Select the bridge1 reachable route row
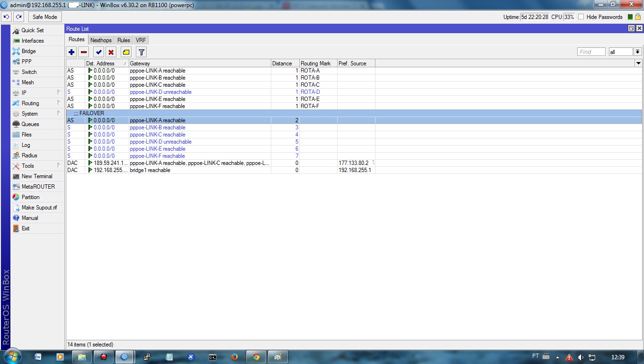The height and width of the screenshot is (364, 644). pos(354,170)
